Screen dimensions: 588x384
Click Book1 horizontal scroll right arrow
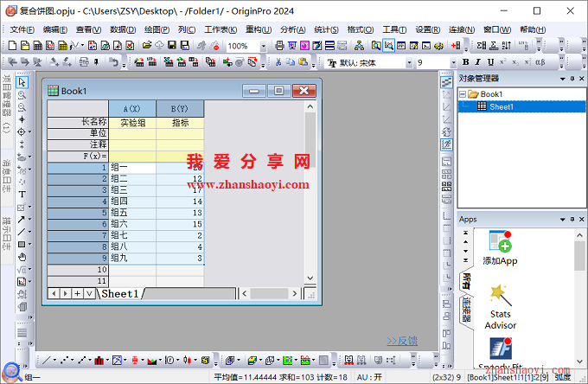(295, 293)
